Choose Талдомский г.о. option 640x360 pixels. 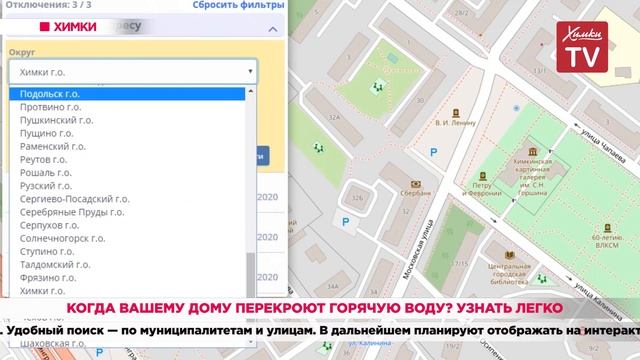point(127,264)
